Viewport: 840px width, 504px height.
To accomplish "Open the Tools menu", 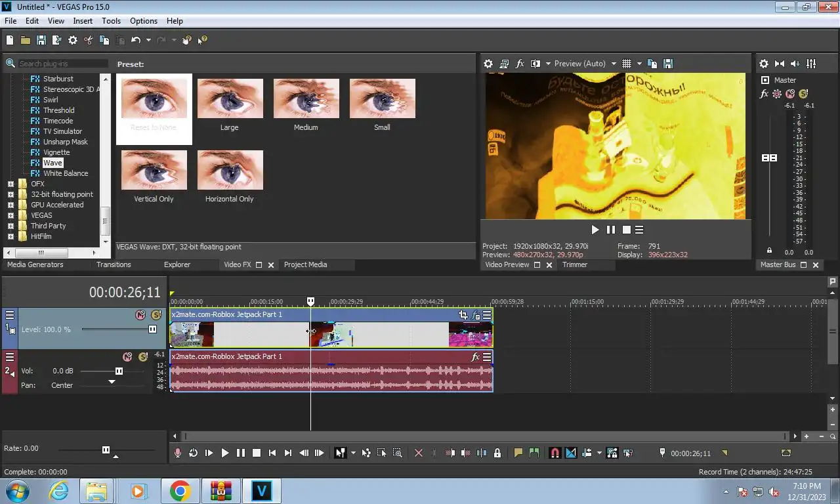I will (x=111, y=21).
